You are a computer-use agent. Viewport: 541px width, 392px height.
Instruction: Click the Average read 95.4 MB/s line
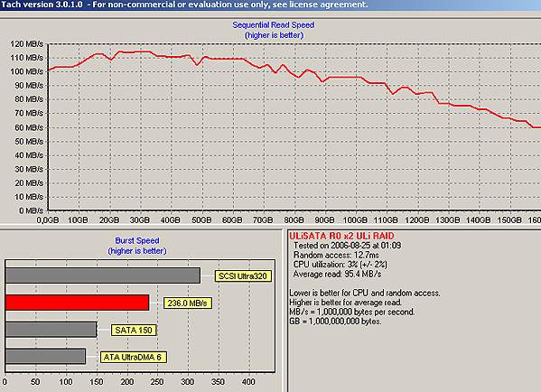click(x=337, y=274)
